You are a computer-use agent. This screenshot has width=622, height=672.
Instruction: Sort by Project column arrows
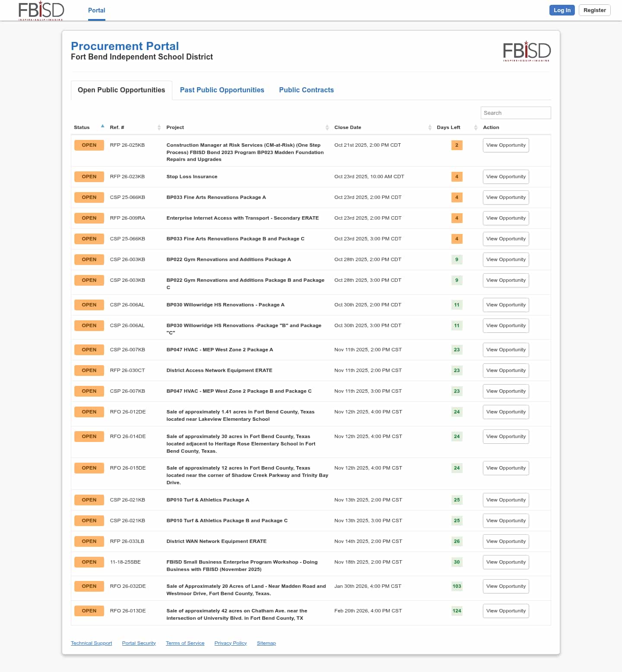(327, 127)
